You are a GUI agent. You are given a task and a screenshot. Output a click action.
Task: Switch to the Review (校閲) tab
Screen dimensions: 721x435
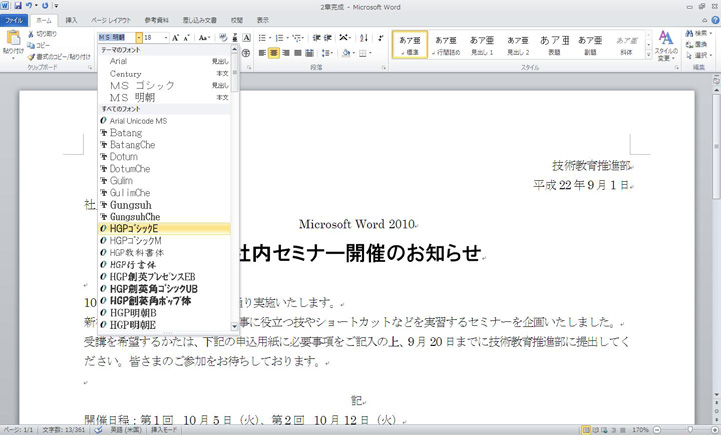click(x=237, y=20)
